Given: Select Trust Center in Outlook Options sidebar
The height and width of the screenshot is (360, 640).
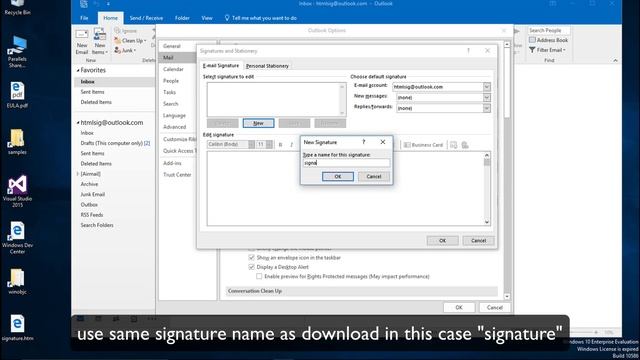Looking at the screenshot, I should (x=177, y=175).
